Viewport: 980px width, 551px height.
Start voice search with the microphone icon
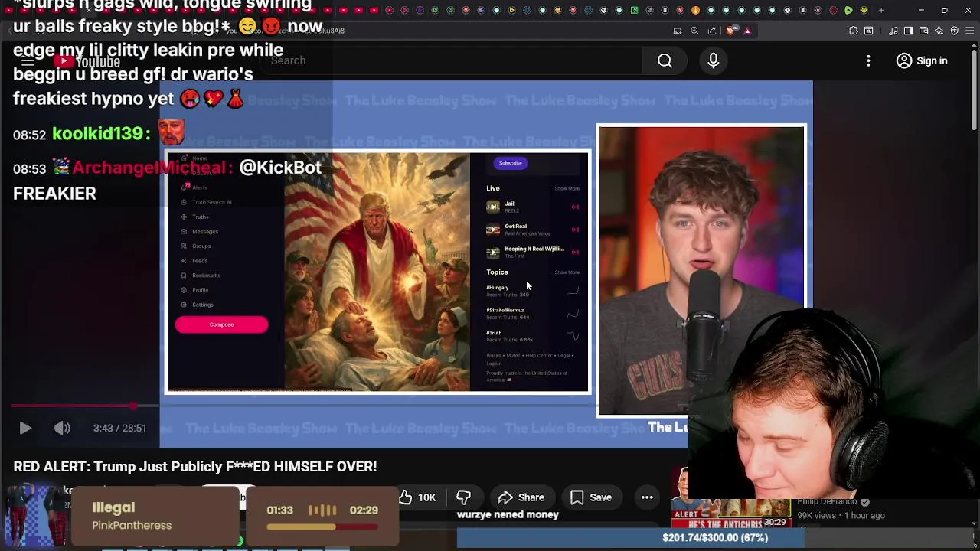713,60
